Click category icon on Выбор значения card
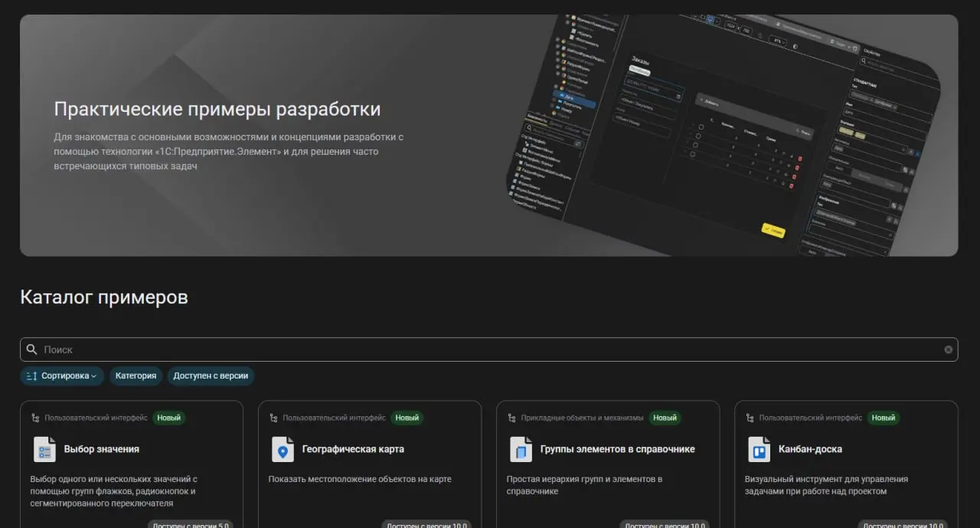Image resolution: width=980 pixels, height=528 pixels. [x=35, y=418]
